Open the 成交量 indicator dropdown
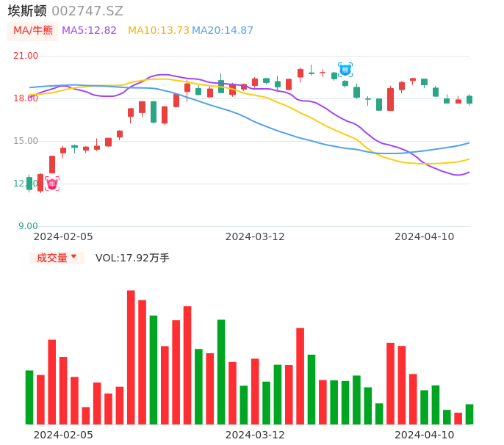This screenshot has height=445, width=504. coord(52,258)
